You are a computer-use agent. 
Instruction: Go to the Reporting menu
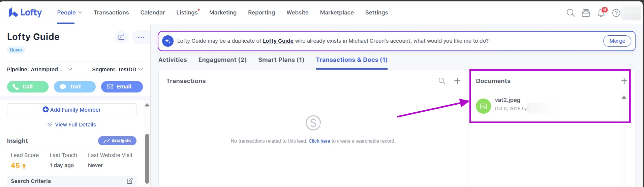261,12
